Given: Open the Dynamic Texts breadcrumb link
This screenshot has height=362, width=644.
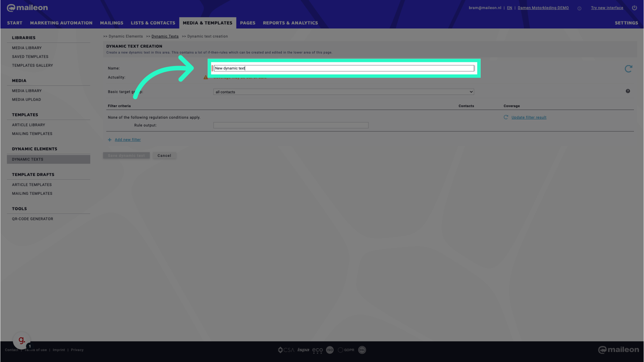Looking at the screenshot, I should [165, 36].
